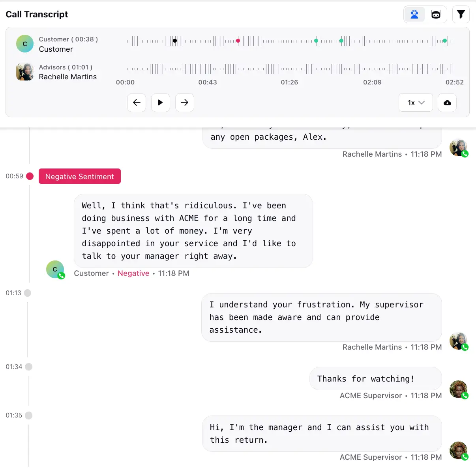Open the transcript filter funnel icon
This screenshot has width=476, height=468.
tap(461, 15)
